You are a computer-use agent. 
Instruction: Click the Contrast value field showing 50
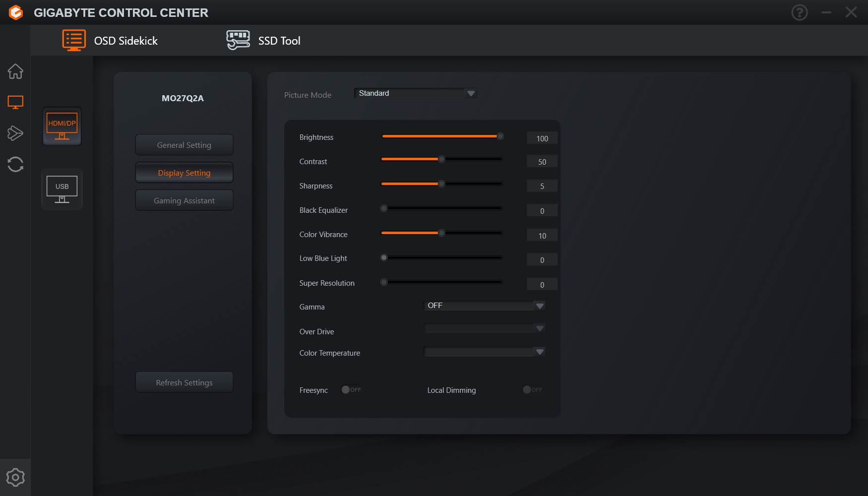542,161
